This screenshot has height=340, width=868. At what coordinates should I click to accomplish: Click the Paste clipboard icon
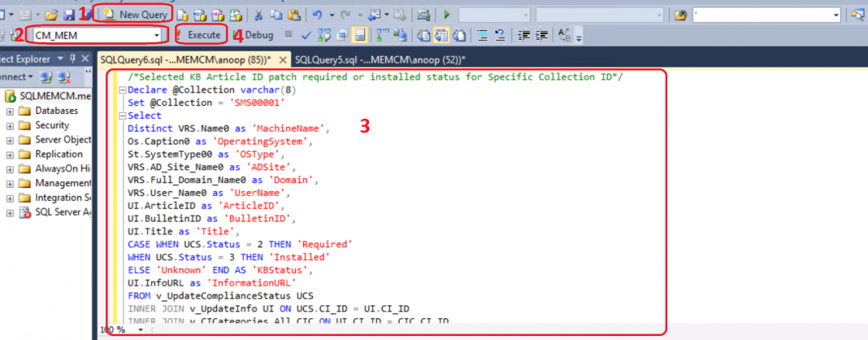(x=294, y=15)
